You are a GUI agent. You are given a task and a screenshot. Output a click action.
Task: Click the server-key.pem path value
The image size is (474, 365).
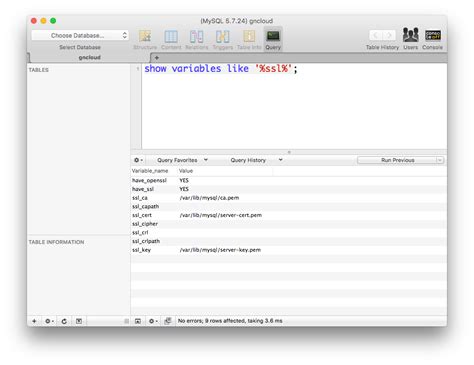click(x=220, y=250)
